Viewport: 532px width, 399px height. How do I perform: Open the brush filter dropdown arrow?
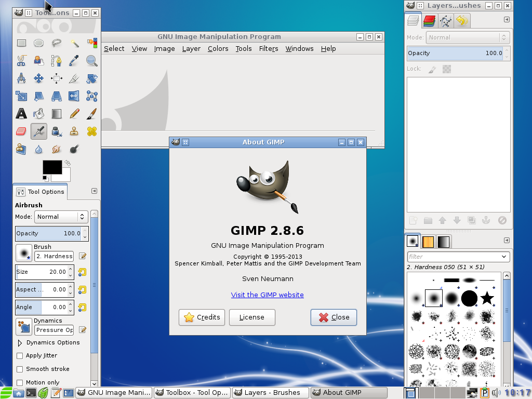[504, 257]
